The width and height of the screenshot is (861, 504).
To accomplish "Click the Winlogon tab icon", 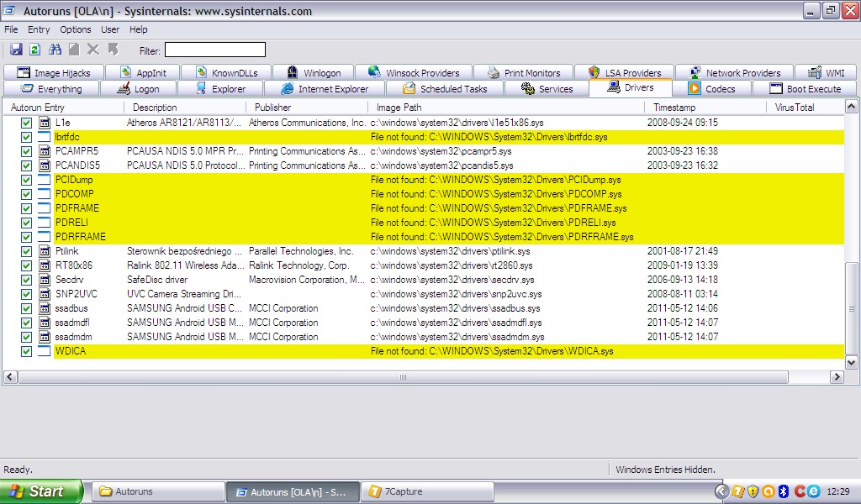I will [x=292, y=72].
